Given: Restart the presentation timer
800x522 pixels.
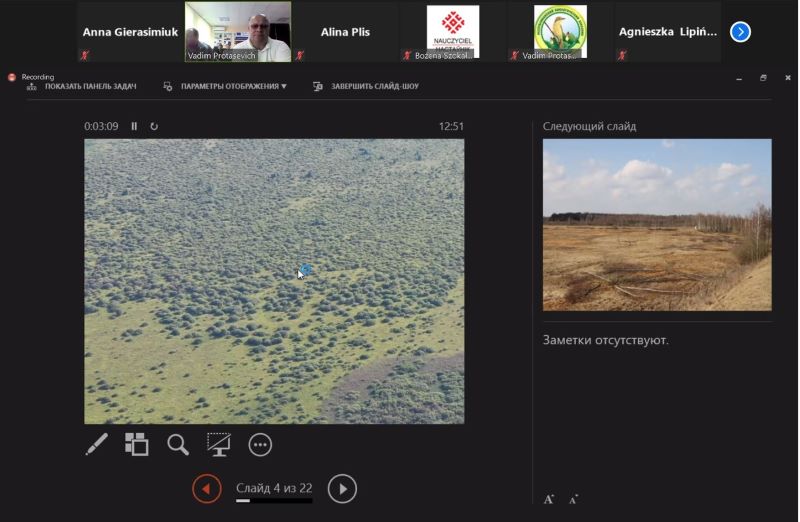Looking at the screenshot, I should pos(154,127).
